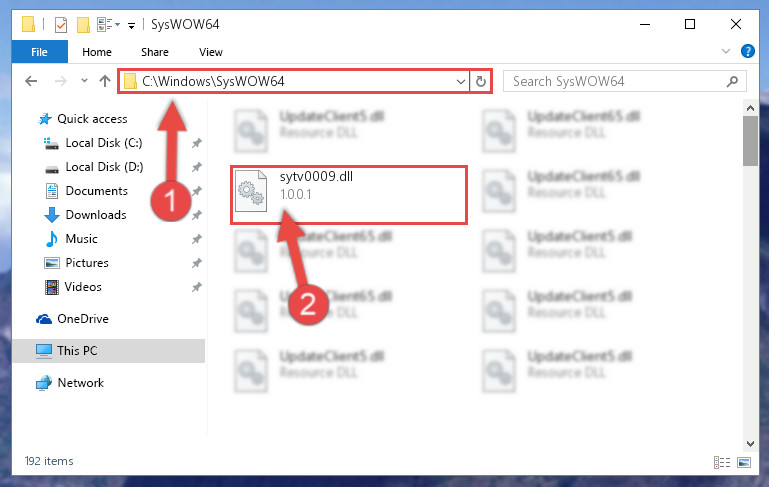This screenshot has width=769, height=487.
Task: Switch to the View ribbon tab
Action: (211, 51)
